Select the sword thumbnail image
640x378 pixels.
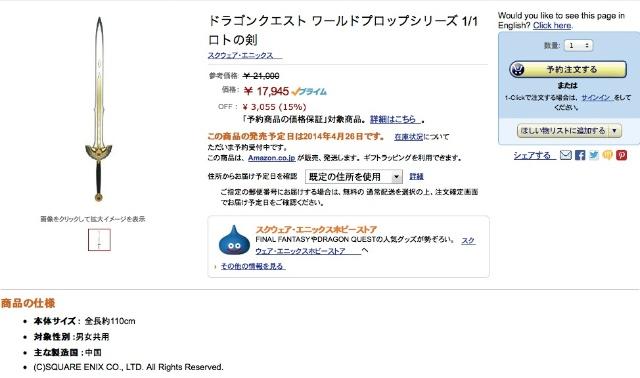pos(99,240)
